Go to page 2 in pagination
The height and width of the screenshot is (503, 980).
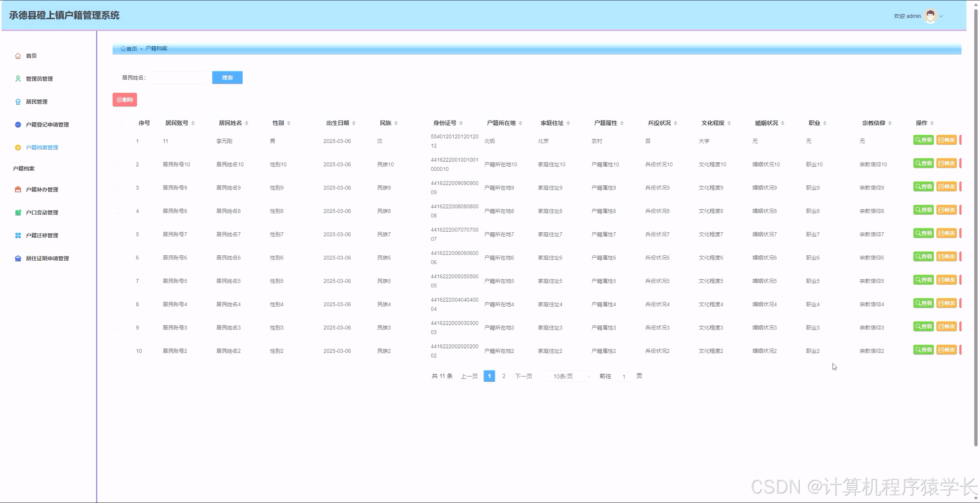point(504,376)
